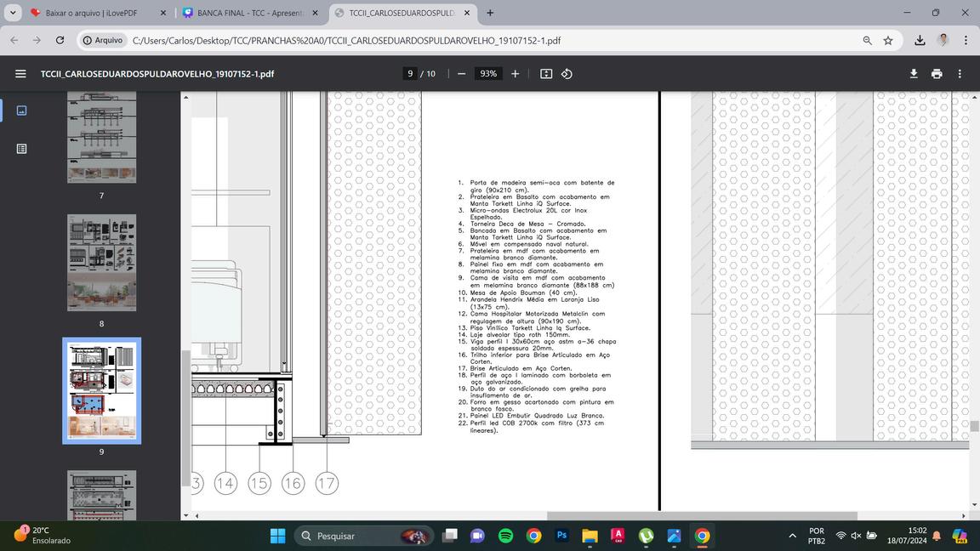980x551 pixels.
Task: Click the document scroll up arrow
Action: tap(974, 98)
